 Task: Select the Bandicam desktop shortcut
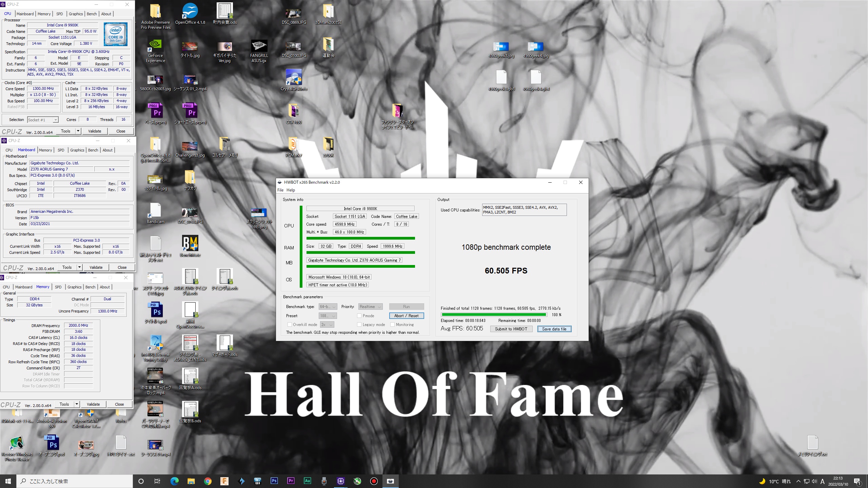[x=155, y=213]
